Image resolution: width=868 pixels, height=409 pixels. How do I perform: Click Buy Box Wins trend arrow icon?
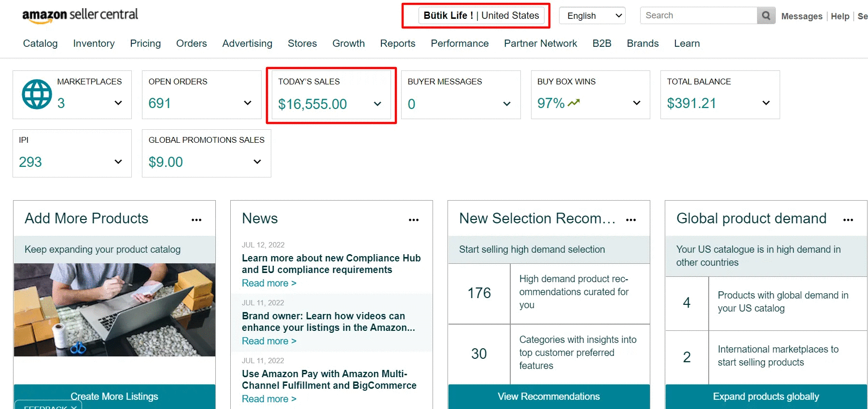(x=574, y=103)
